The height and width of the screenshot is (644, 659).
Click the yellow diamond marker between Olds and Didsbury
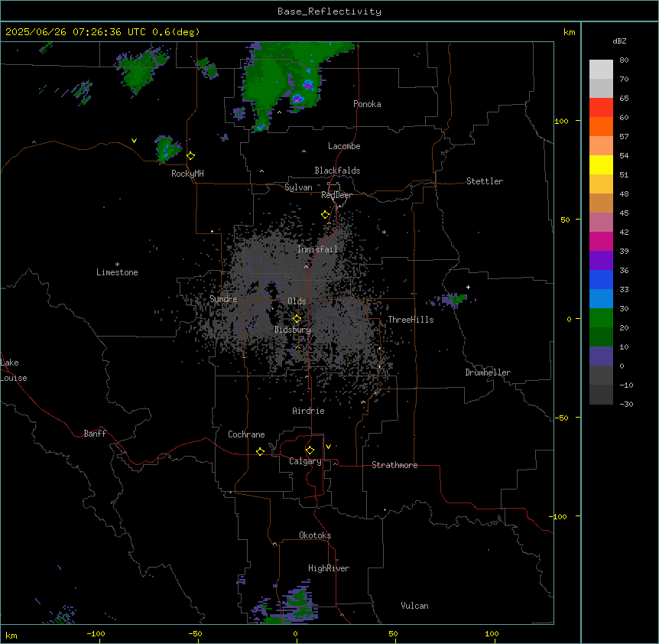point(297,319)
